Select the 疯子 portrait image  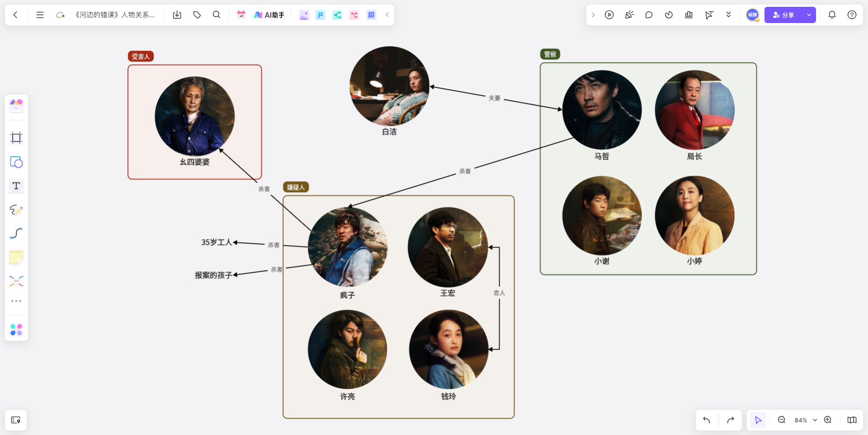click(348, 247)
